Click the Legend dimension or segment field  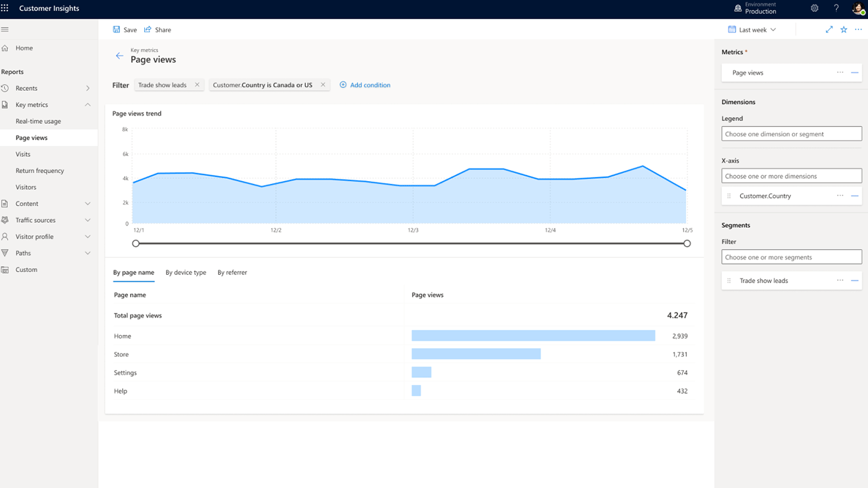pyautogui.click(x=792, y=134)
